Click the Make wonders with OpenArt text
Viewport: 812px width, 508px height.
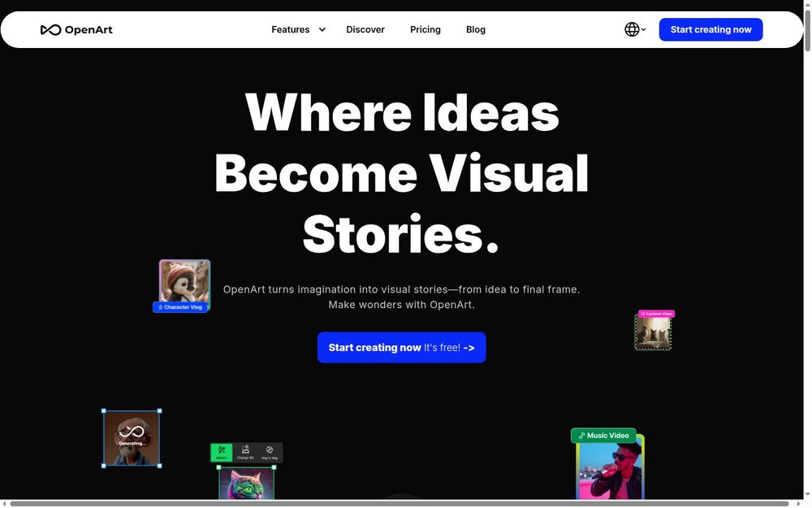coord(401,305)
